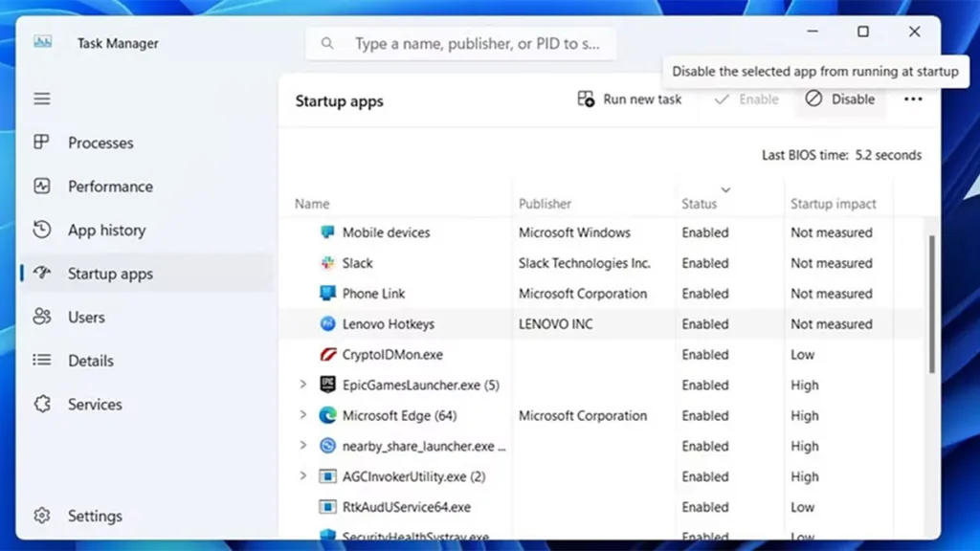
Task: Click the Performance sidebar icon
Action: 42,187
